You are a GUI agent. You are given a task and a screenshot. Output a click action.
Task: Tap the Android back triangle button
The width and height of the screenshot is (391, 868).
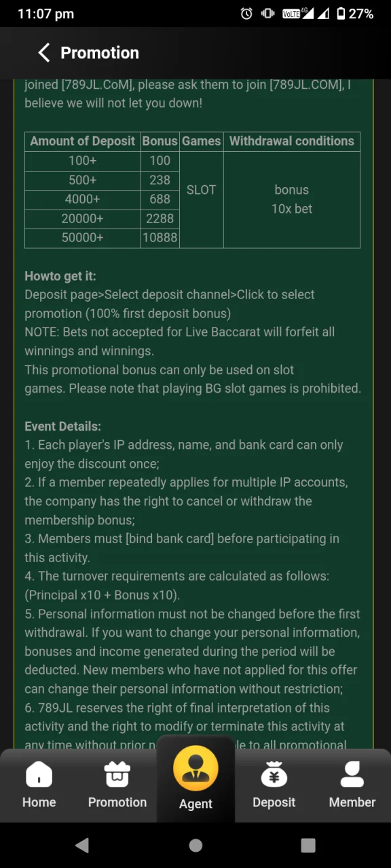pos(82,845)
